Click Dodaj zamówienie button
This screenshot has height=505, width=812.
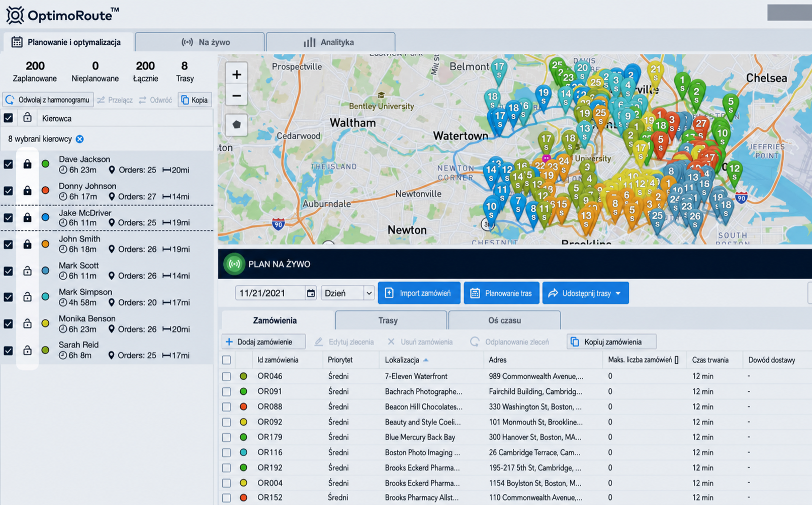[263, 342]
